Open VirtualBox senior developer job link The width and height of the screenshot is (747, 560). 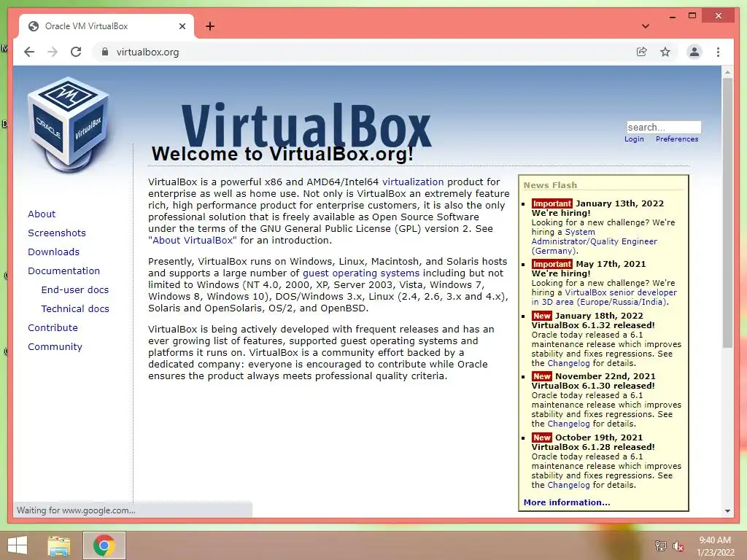(604, 297)
